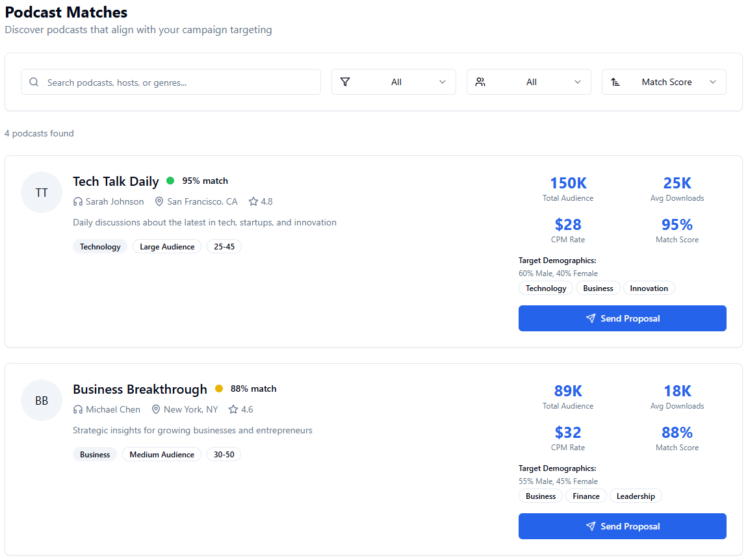Click the podcast search input field
The width and height of the screenshot is (748, 560).
click(x=170, y=82)
